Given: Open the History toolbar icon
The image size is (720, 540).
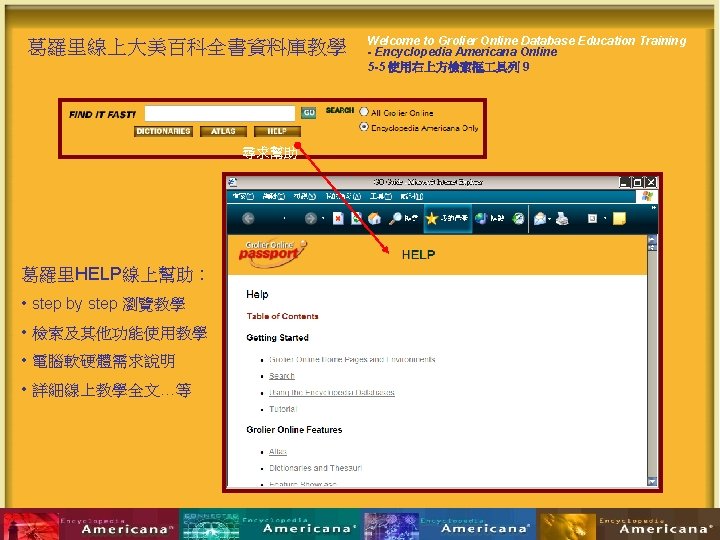Looking at the screenshot, I should pyautogui.click(x=518, y=219).
